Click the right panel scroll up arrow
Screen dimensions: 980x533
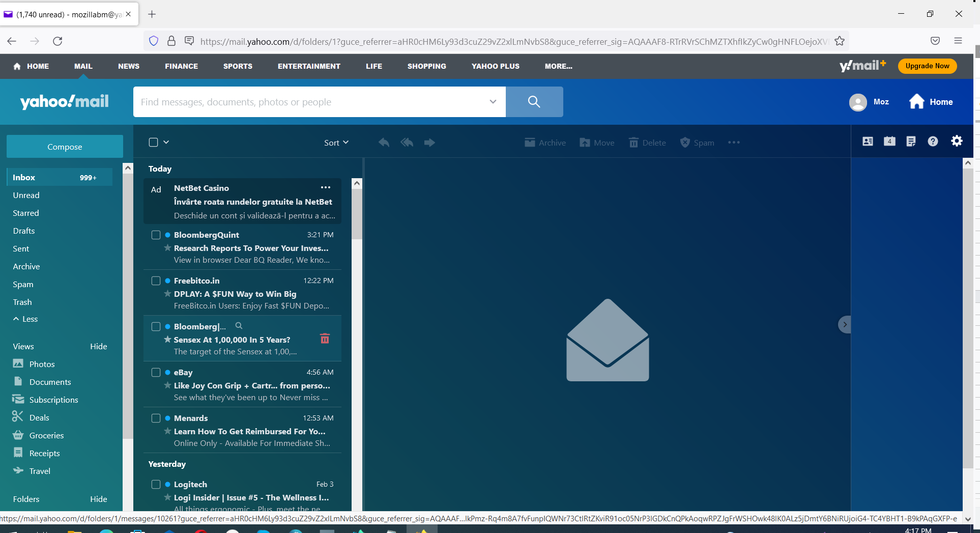(x=968, y=163)
